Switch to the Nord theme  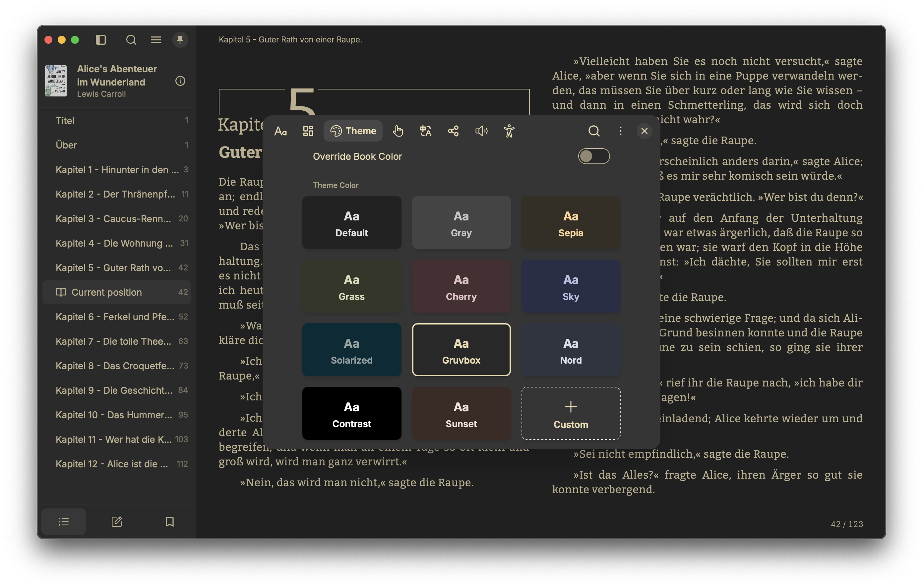coord(571,350)
